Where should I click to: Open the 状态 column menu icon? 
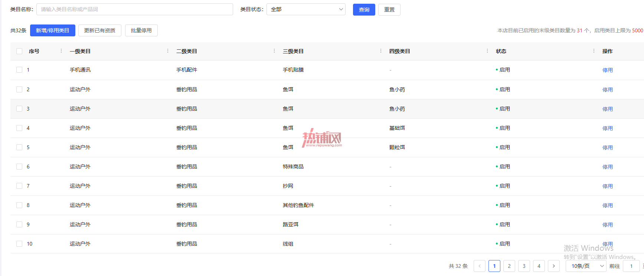pos(594,51)
